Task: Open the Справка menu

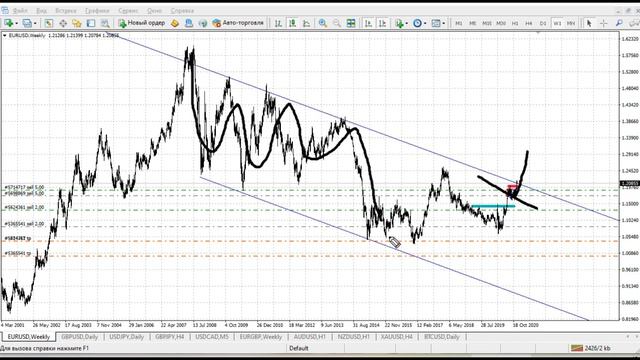Action: point(182,11)
